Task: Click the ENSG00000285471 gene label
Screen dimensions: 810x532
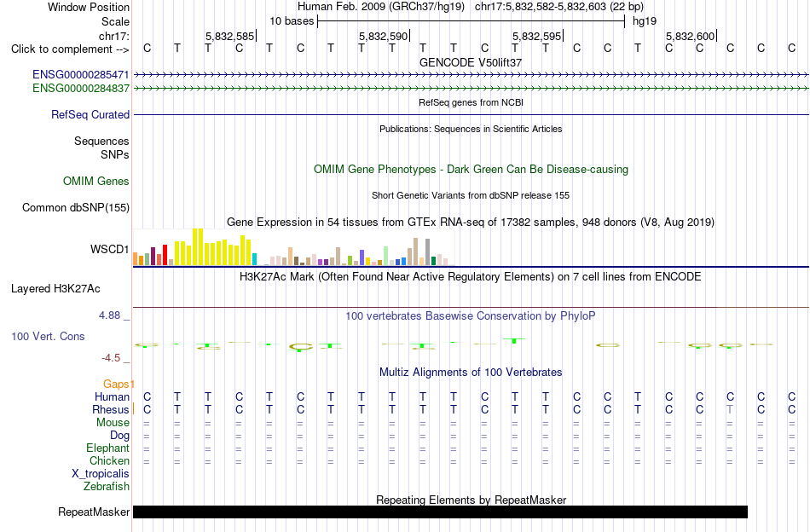Action: tap(81, 75)
